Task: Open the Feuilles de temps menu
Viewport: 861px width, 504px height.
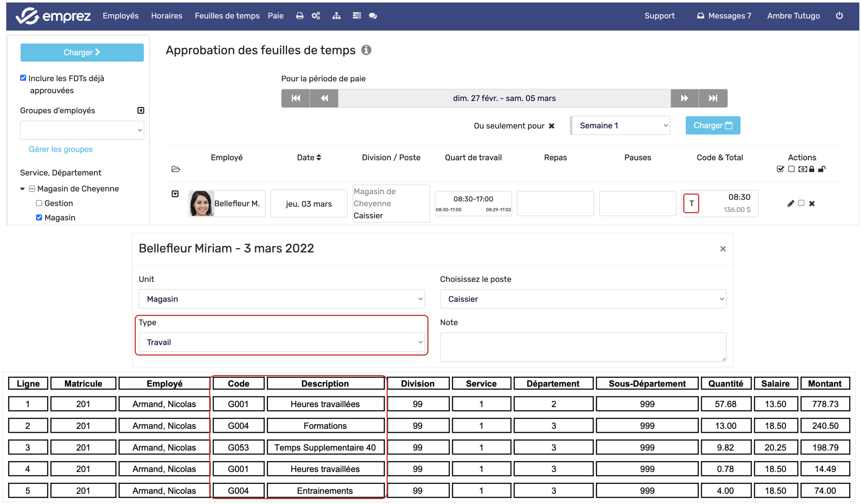Action: (227, 16)
